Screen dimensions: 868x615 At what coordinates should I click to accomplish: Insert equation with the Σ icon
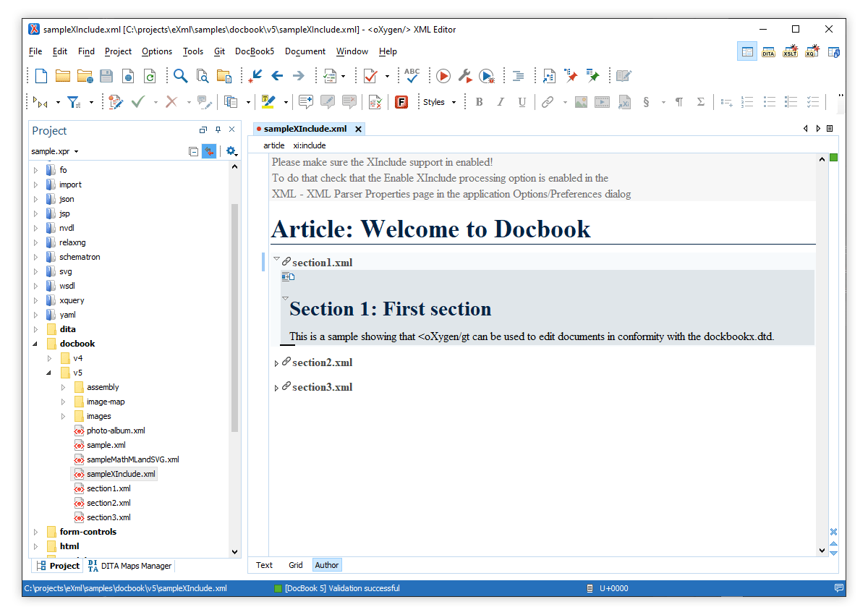coord(701,102)
